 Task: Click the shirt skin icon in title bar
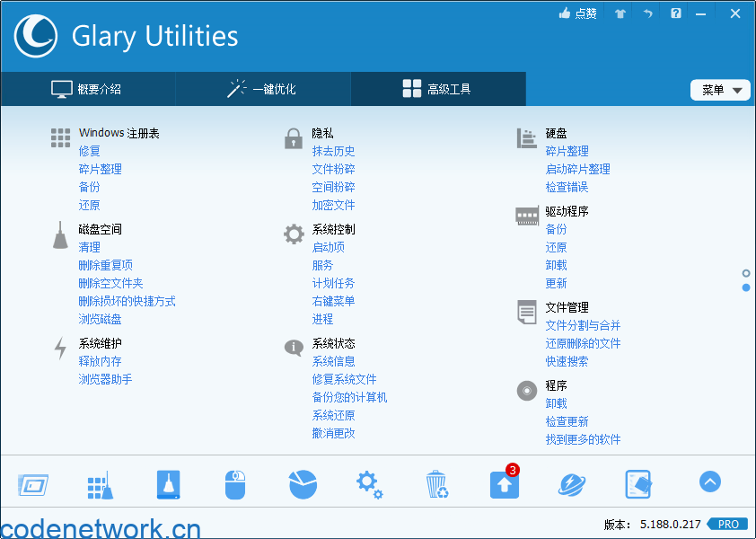[x=620, y=13]
